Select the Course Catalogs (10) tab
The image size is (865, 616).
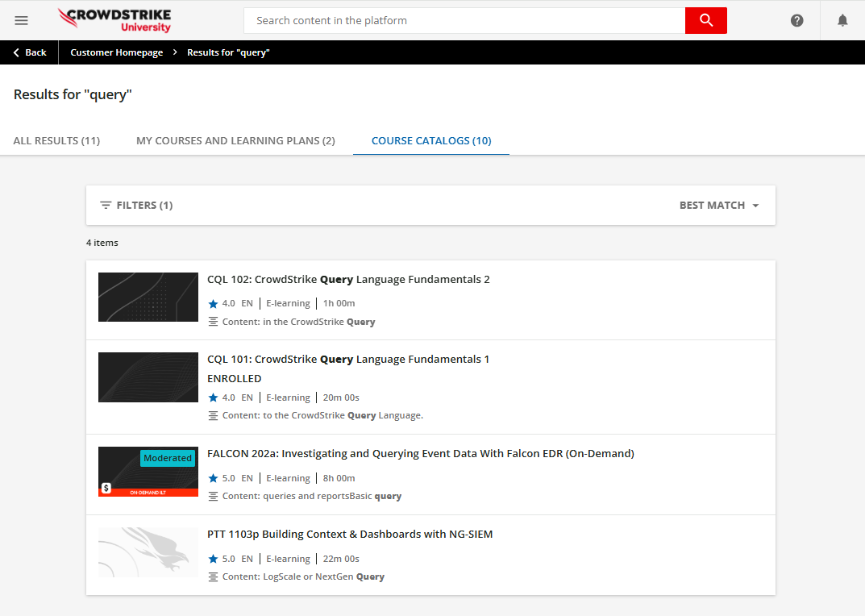click(431, 141)
